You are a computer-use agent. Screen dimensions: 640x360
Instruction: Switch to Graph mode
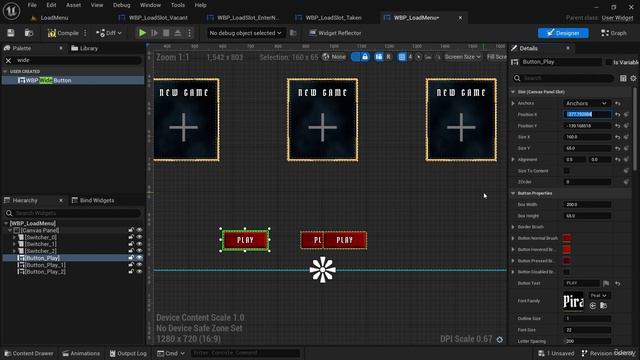click(614, 33)
